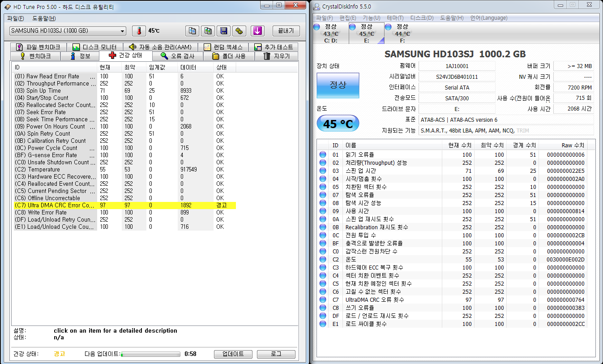The image size is (603, 364).
Task: Select the (C8) Write Error Rate row
Action: pos(124,213)
